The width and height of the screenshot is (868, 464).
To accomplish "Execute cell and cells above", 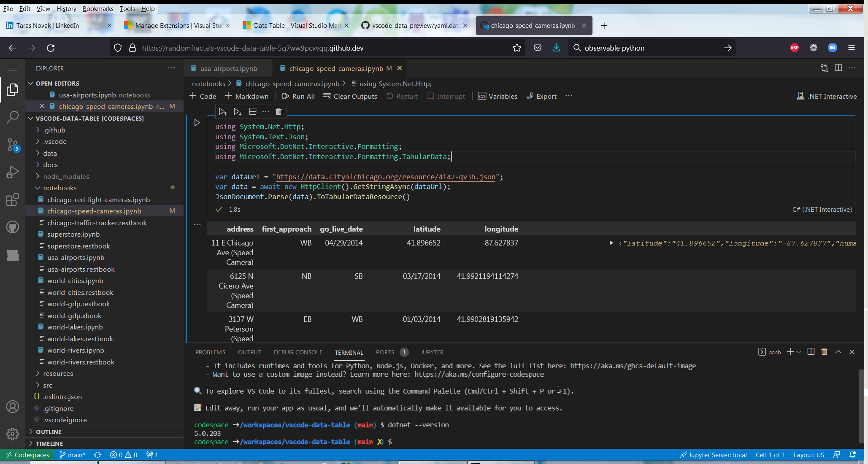I will click(223, 111).
